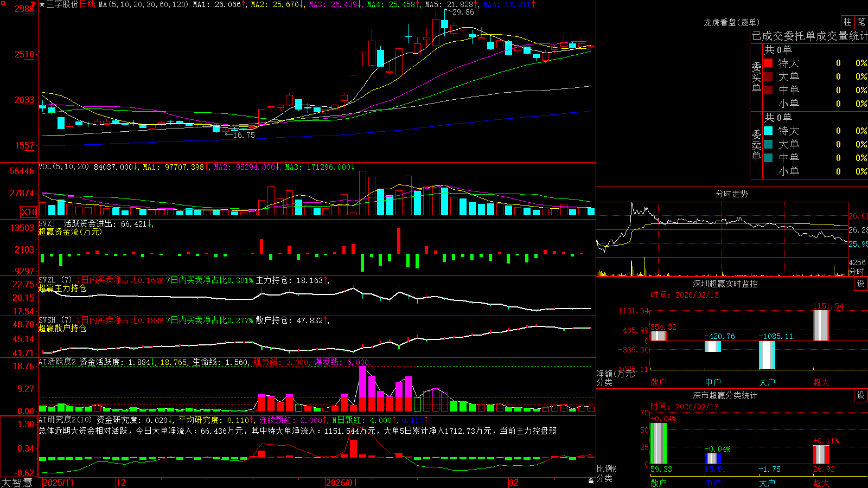Open VOL(5,10,20) indicator parameters
Viewport: 868px width, 488px height.
click(63, 167)
